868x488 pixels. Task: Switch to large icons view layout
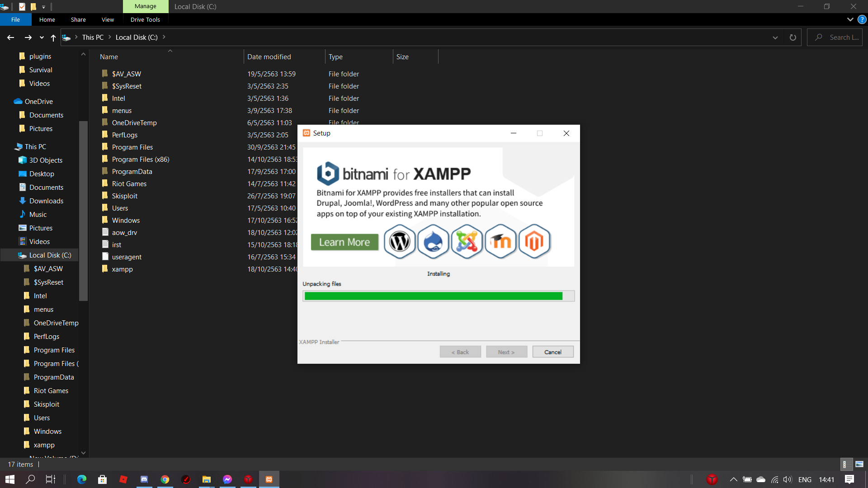pyautogui.click(x=859, y=464)
